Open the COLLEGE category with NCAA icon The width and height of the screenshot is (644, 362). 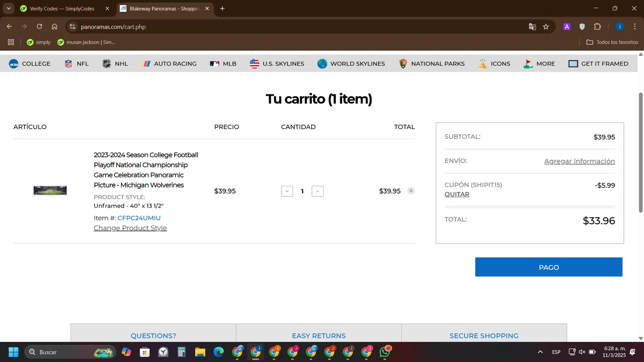tap(30, 64)
